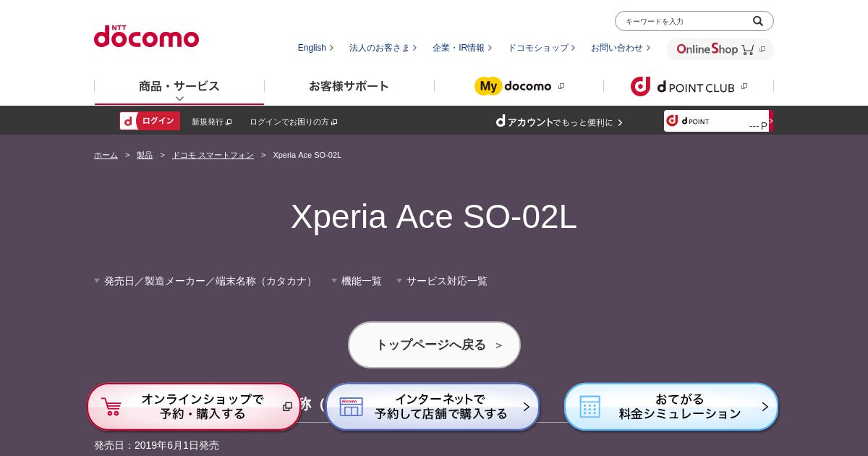Click the Xperia Ace SO-02L heading
This screenshot has width=868, height=456.
click(434, 216)
